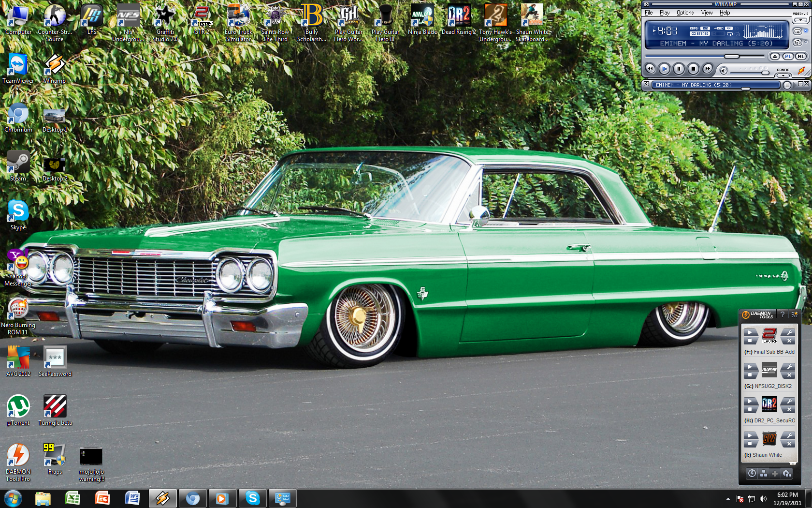Open the Winamp desktop shortcut
The image size is (812, 508).
point(55,68)
